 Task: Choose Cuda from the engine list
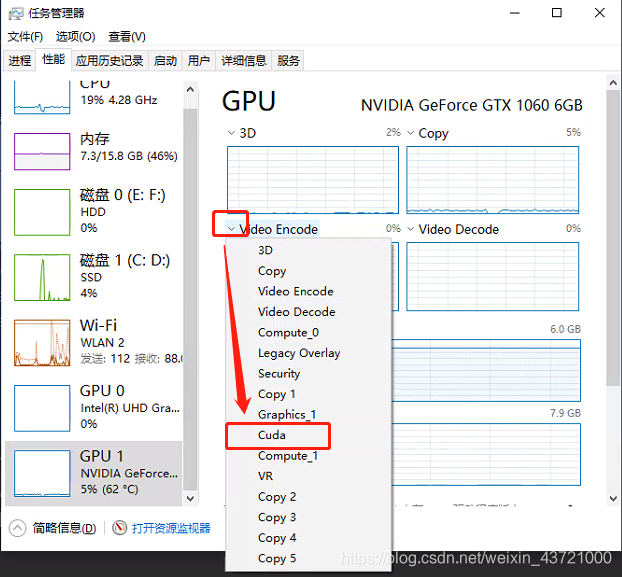(x=308, y=435)
